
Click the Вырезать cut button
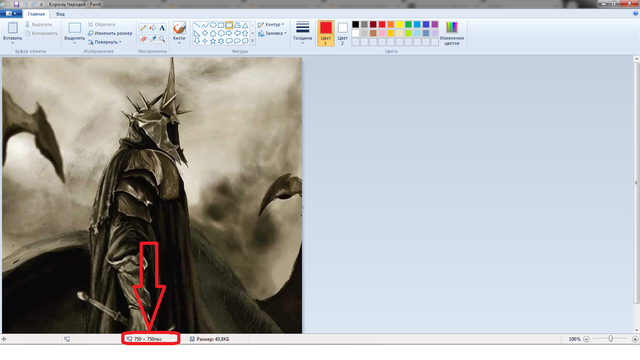(x=39, y=24)
